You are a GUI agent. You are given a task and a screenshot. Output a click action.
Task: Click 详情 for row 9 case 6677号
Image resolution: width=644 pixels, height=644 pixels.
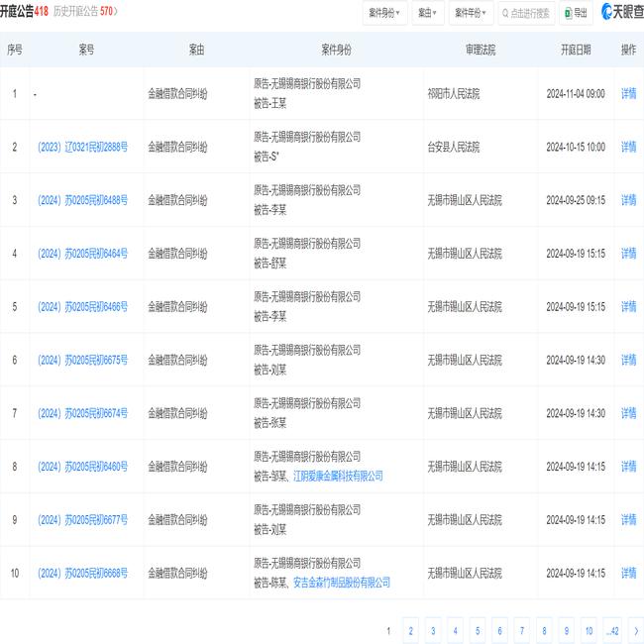point(628,520)
